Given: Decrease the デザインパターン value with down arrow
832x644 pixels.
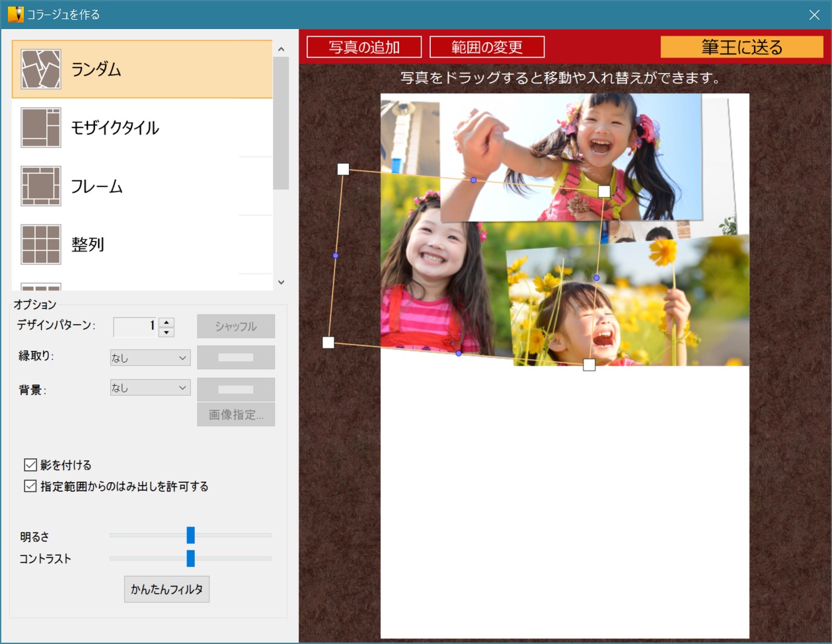Looking at the screenshot, I should pos(167,332).
